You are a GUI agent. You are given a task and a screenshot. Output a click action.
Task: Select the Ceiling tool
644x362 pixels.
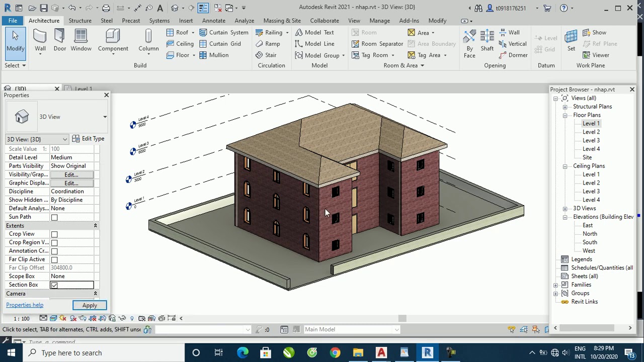pyautogui.click(x=180, y=44)
